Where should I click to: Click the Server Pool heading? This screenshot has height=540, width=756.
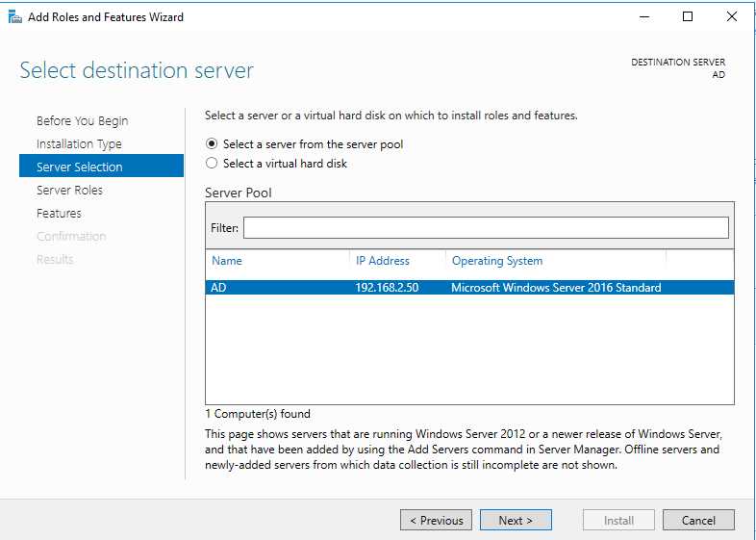click(239, 193)
